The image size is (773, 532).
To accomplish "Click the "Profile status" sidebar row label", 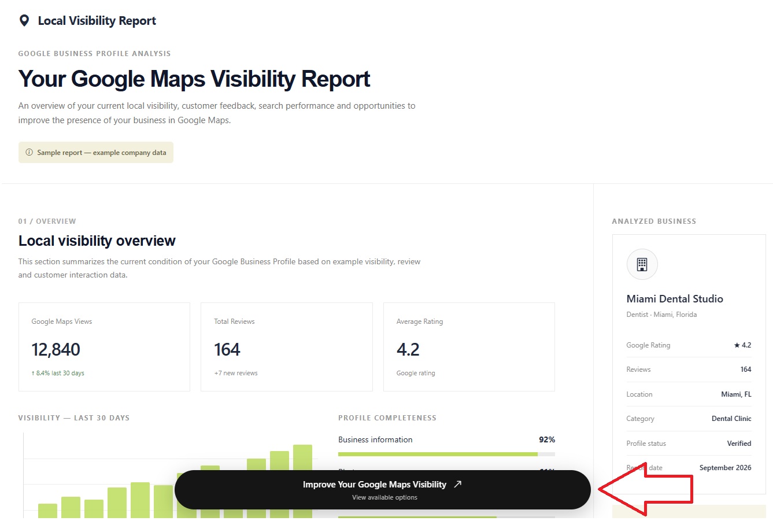I will [646, 444].
